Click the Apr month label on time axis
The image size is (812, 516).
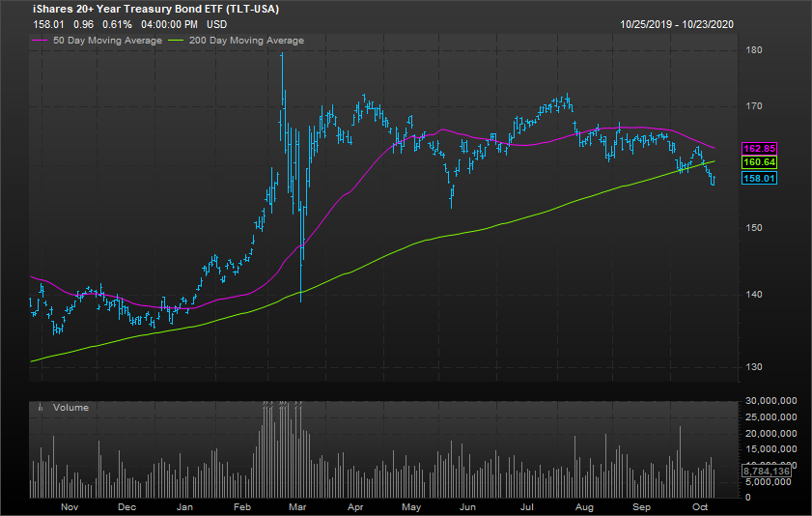(x=355, y=507)
